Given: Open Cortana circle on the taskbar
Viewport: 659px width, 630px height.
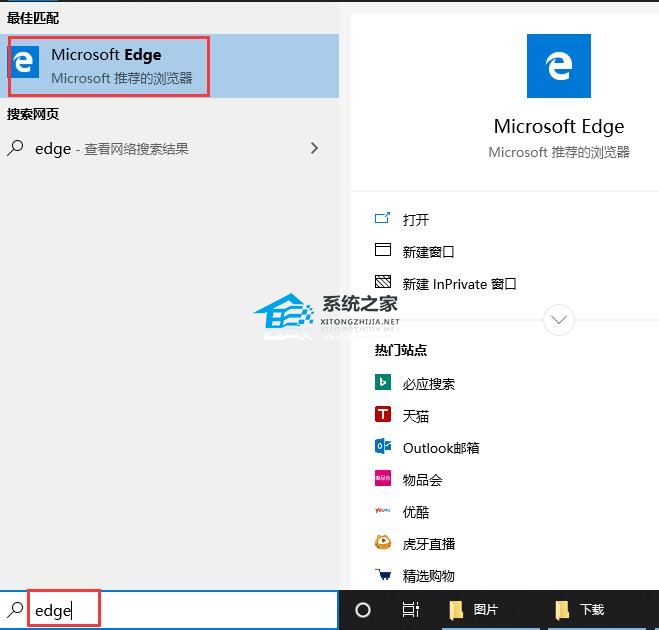Looking at the screenshot, I should [363, 609].
